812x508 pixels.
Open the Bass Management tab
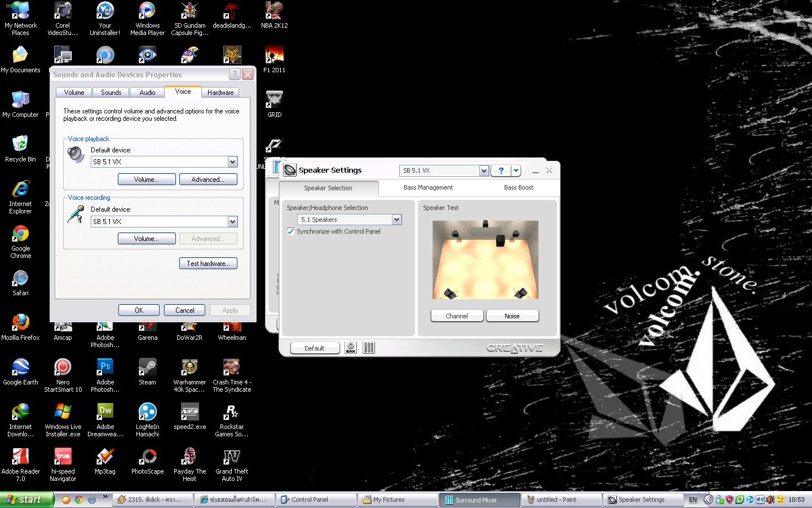[428, 187]
